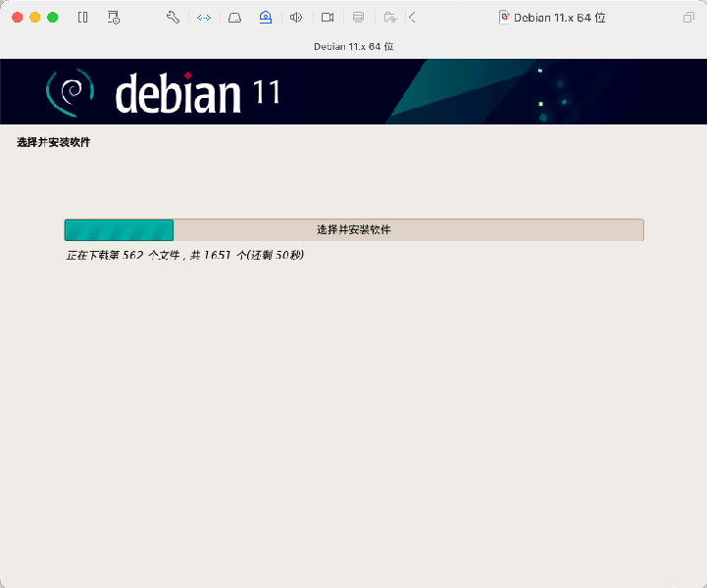Click the '选择并安装软件' heading text
This screenshot has height=588, width=707.
coord(54,142)
